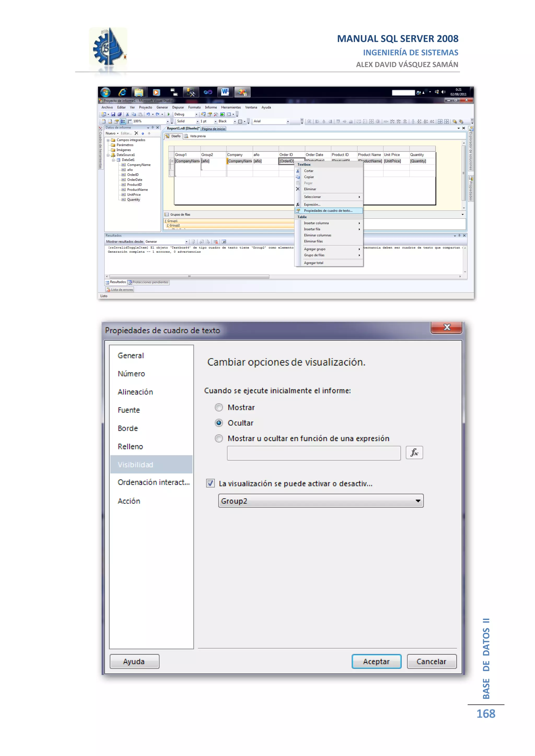535x756 pixels.
Task: Select the Quantity field in DataSet1
Action: pos(133,199)
